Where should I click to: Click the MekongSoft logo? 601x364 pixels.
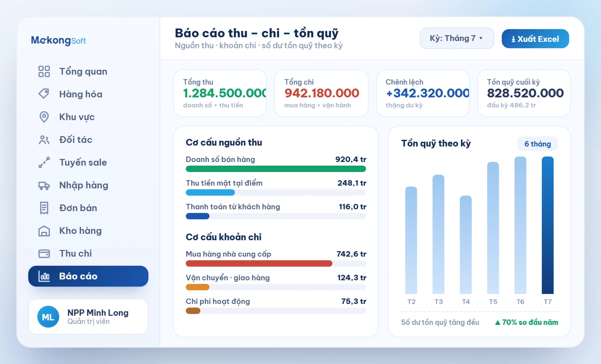(58, 40)
